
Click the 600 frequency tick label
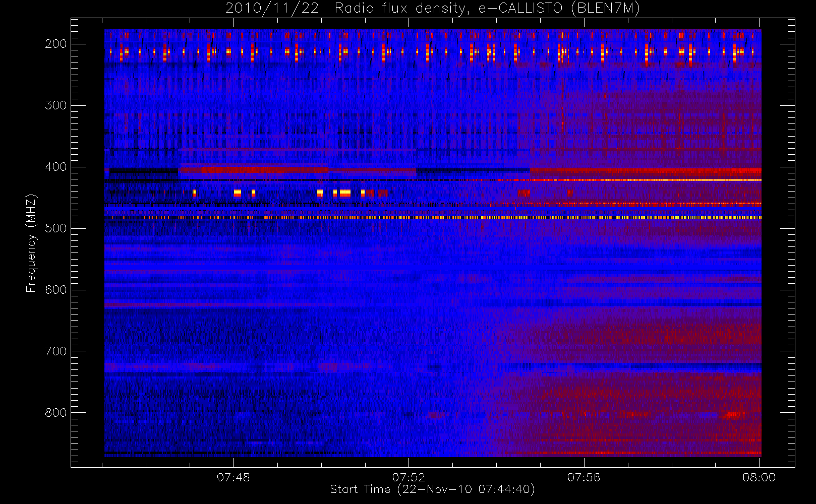click(x=56, y=290)
